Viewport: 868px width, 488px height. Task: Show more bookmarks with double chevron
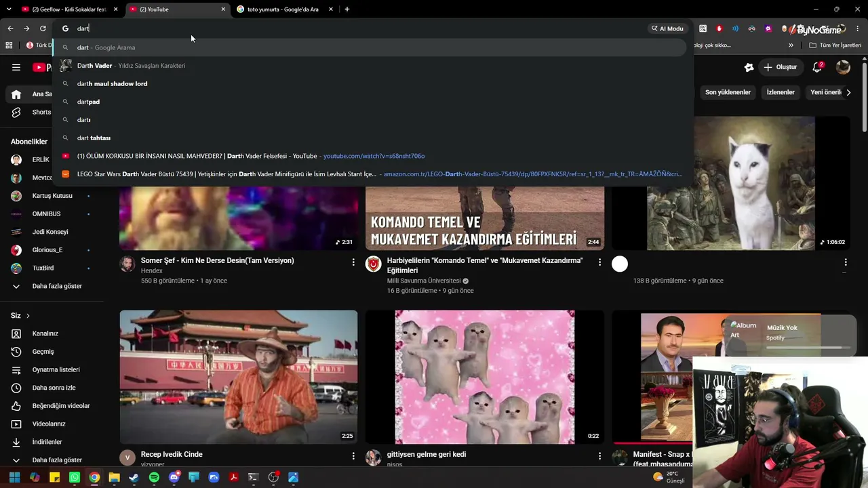coord(791,45)
